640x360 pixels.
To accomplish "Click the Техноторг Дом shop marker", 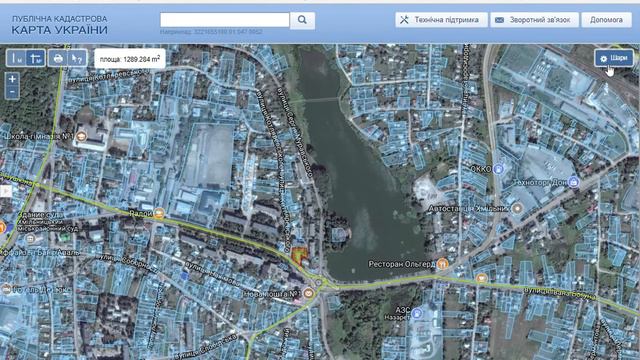I will [x=574, y=182].
